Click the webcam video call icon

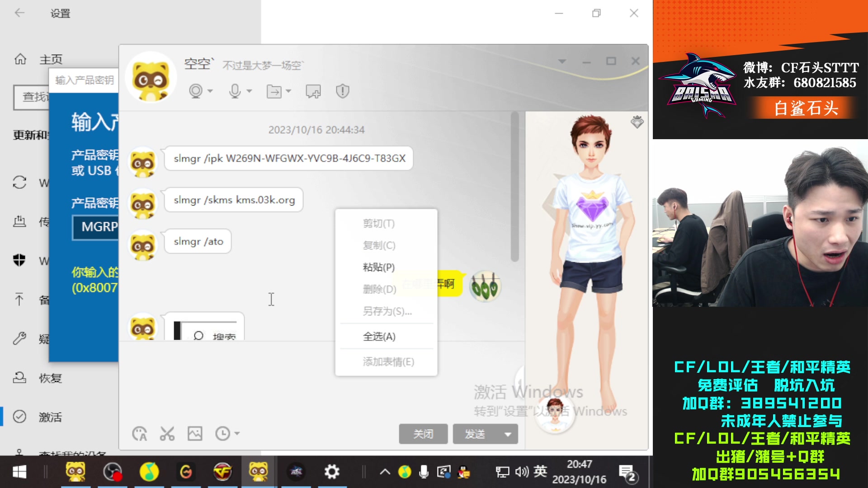tap(196, 91)
